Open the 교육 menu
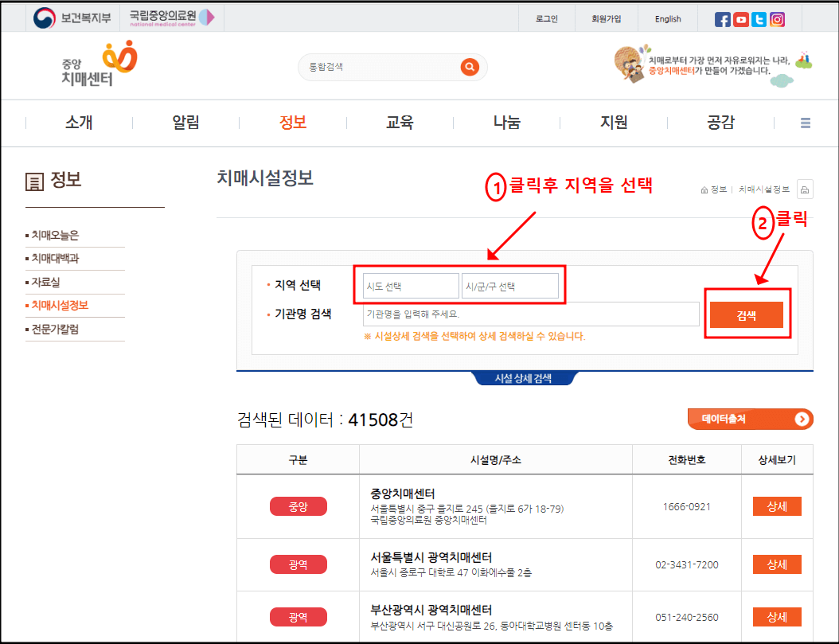 [399, 123]
